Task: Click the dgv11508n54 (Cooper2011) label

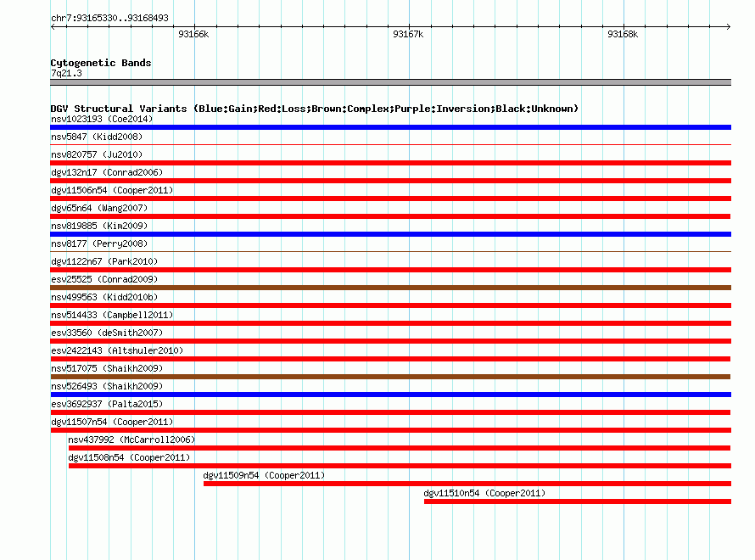Action: coord(129,457)
